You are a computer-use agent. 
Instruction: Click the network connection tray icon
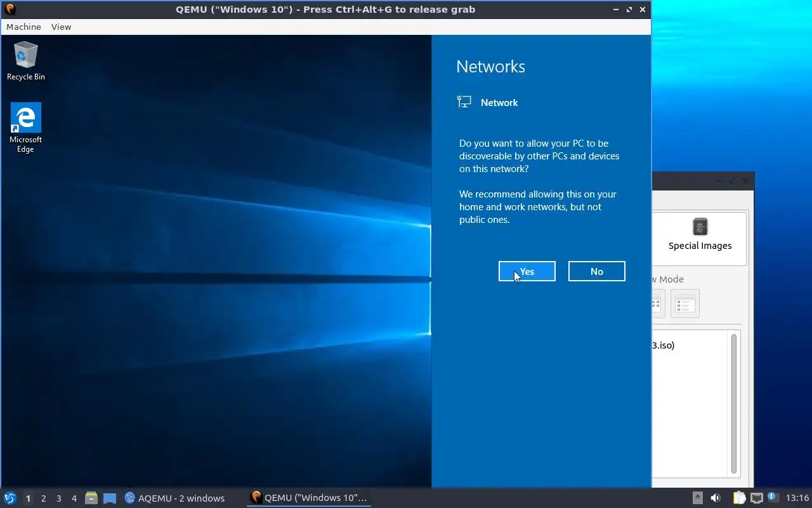[x=756, y=498]
